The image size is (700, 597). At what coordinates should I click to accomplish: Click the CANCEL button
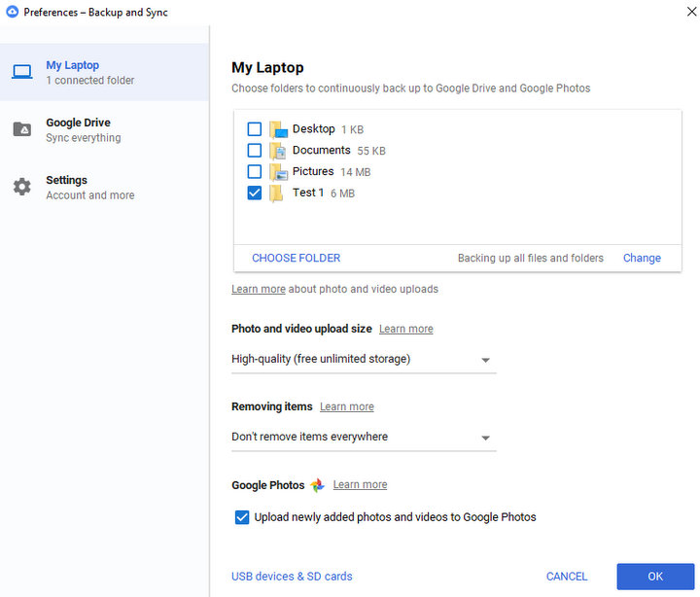pyautogui.click(x=567, y=577)
